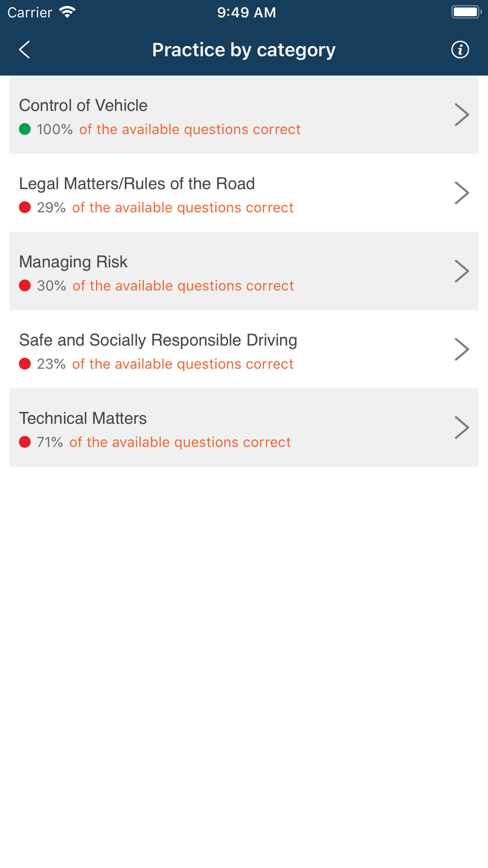The image size is (488, 868).
Task: Open Safe and Socially Responsible Driving title
Action: [x=158, y=340]
